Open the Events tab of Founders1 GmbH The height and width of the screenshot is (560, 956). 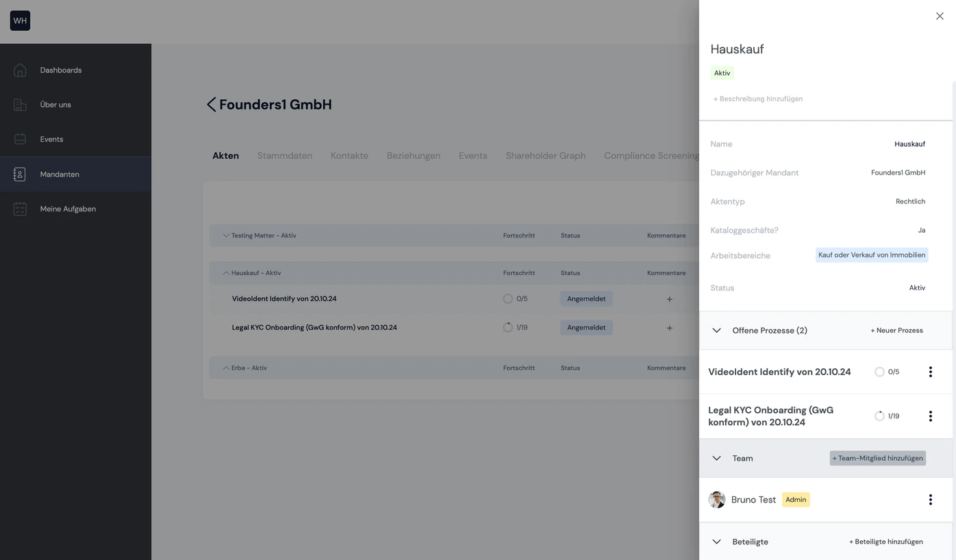click(x=473, y=155)
